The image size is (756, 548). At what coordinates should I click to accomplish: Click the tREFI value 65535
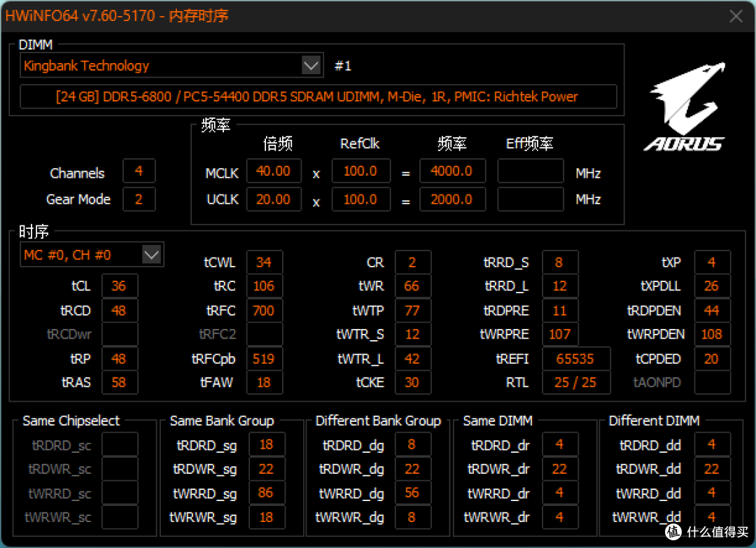(x=575, y=359)
